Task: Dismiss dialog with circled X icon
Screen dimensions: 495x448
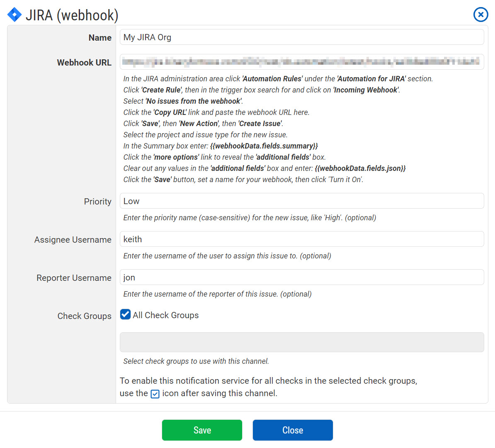Action: (x=480, y=15)
